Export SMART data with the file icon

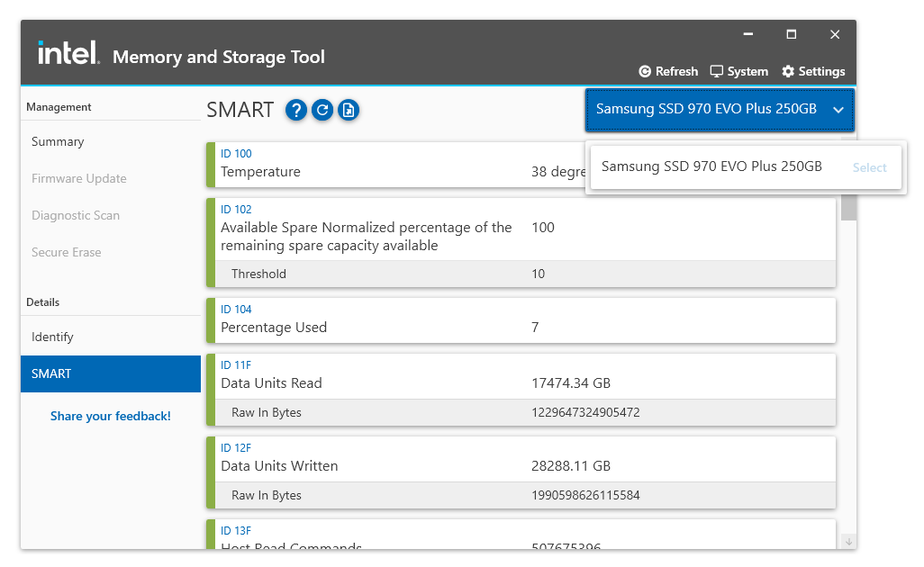click(x=349, y=110)
